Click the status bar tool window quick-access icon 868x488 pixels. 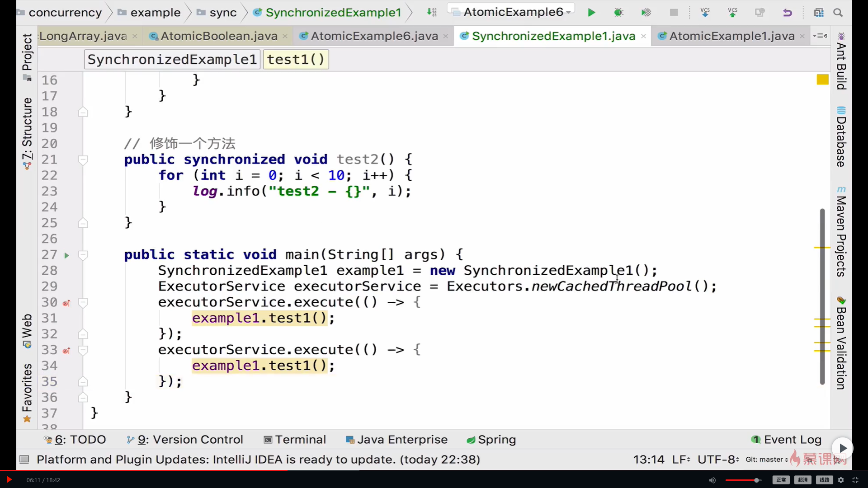[24, 460]
